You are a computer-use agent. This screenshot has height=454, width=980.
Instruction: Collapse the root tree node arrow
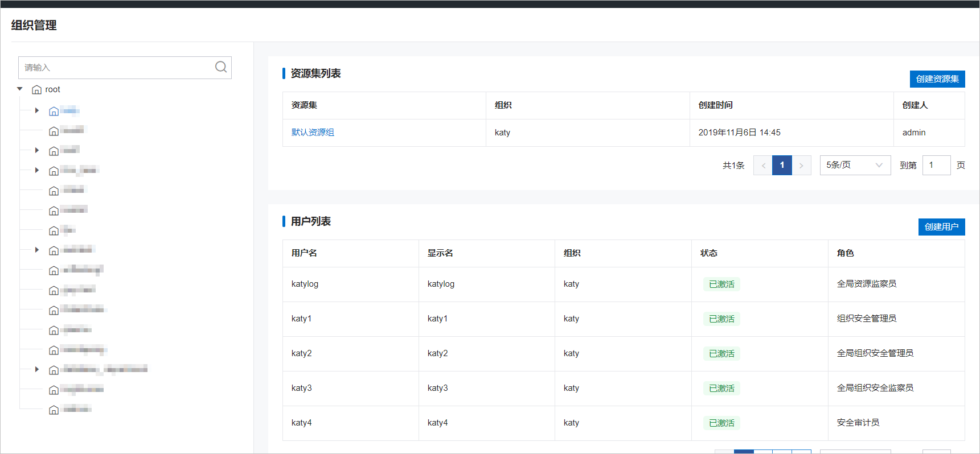click(20, 89)
